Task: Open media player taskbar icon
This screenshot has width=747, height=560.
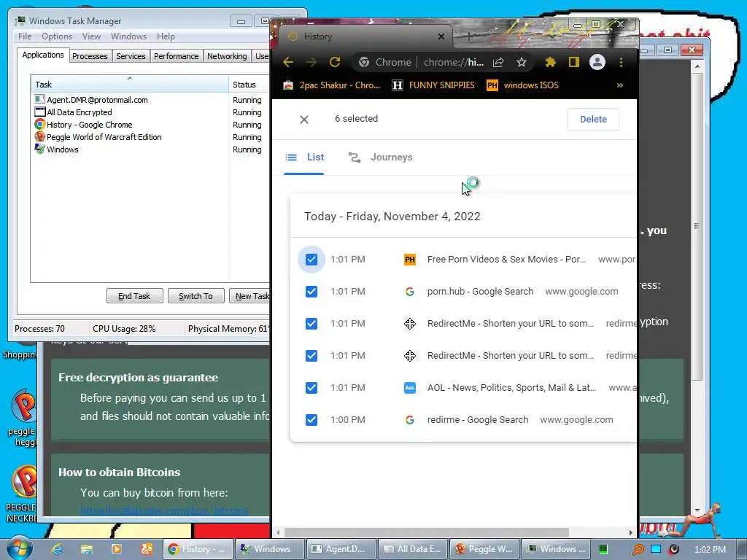Action: [117, 549]
